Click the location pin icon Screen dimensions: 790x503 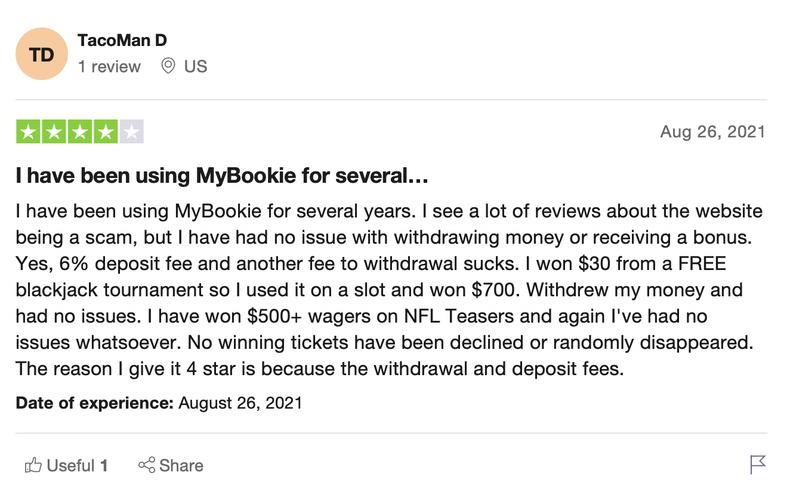pos(168,67)
